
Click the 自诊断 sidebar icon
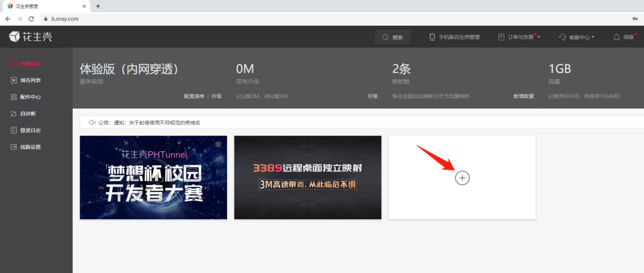(x=14, y=114)
